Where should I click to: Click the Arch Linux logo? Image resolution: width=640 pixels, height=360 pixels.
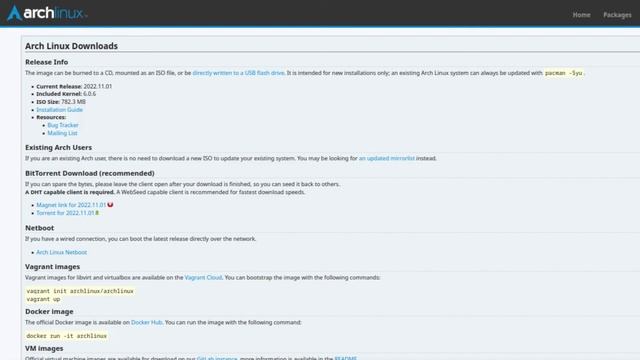[47, 13]
